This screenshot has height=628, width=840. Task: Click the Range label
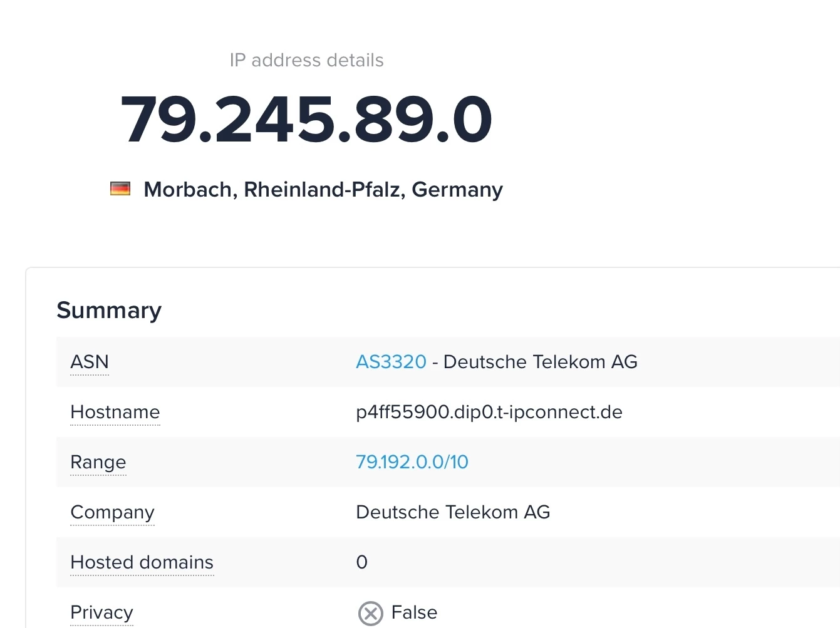tap(98, 462)
